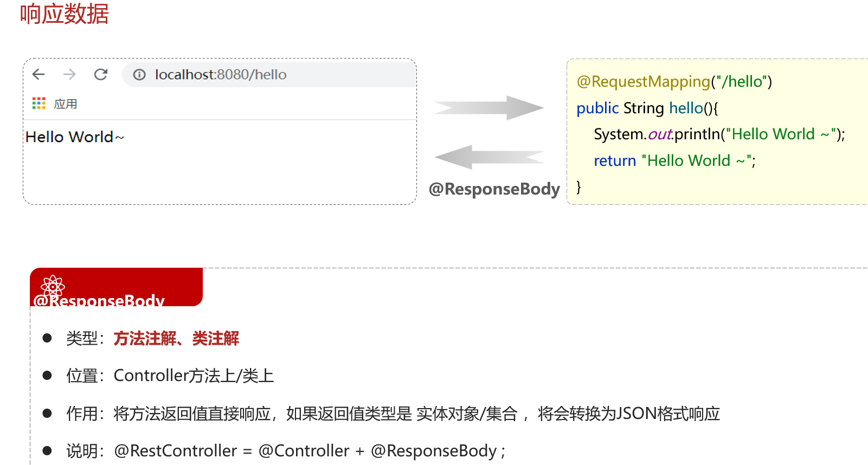The image size is (868, 465).
Task: Click the public String hello() line
Action: (647, 108)
